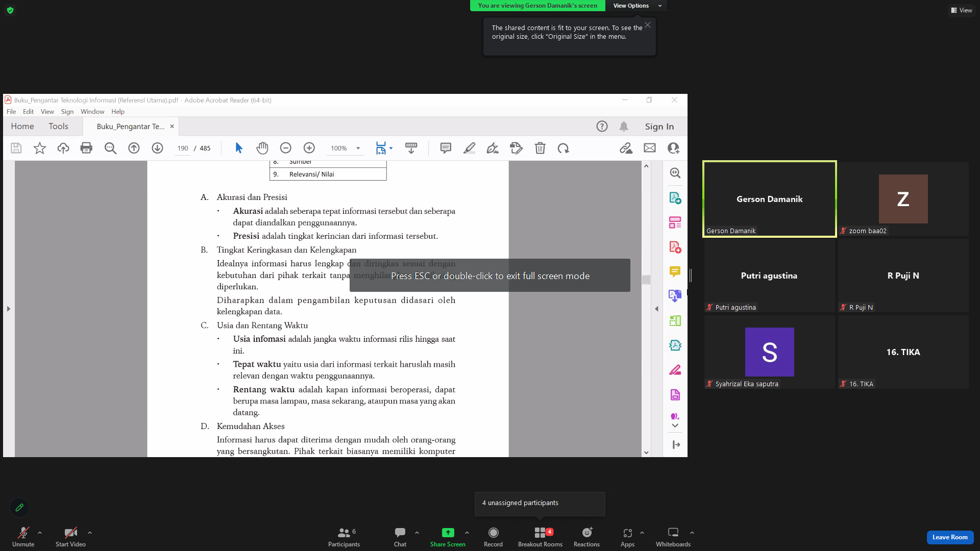Zoom in with the plus icon

point(309,148)
